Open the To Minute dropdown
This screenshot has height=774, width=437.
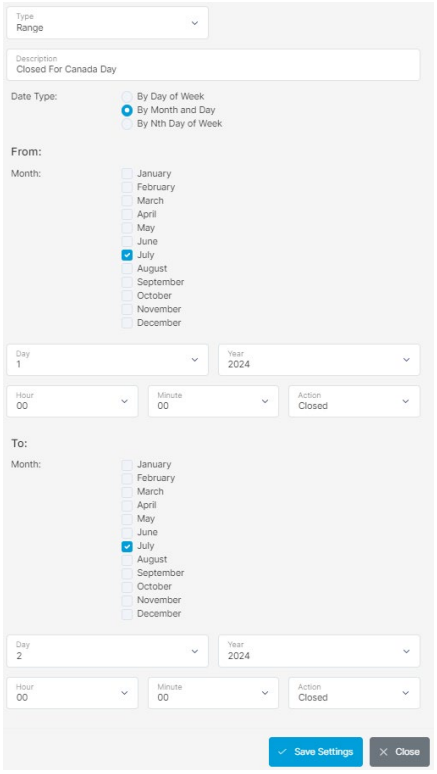tap(213, 693)
